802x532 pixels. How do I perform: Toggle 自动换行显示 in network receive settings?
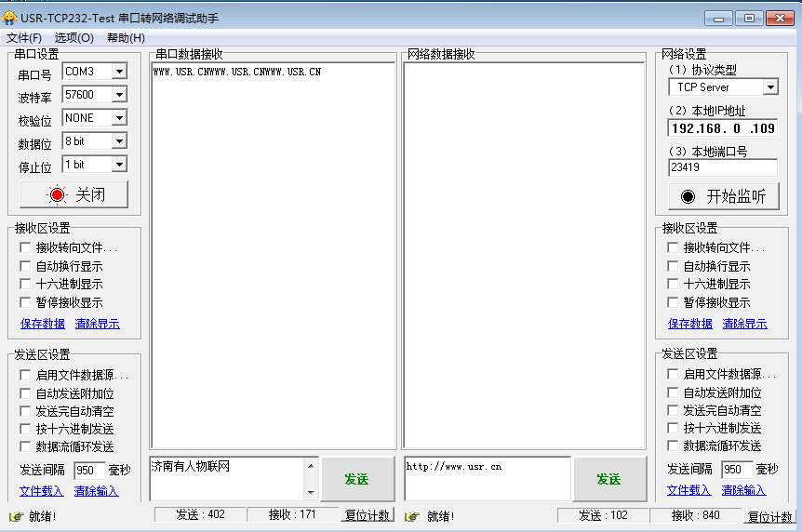coord(674,266)
